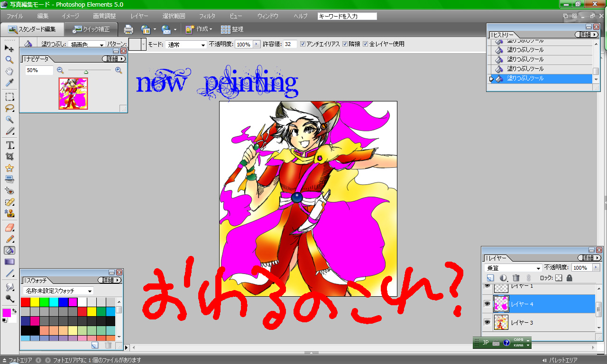Click the zoom in icon in Navigator
Image resolution: width=607 pixels, height=364 pixels.
[119, 70]
